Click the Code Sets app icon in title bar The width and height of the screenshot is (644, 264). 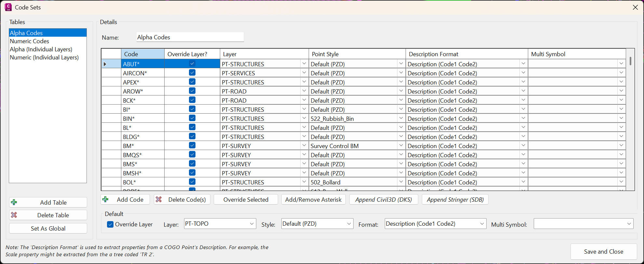pyautogui.click(x=8, y=7)
